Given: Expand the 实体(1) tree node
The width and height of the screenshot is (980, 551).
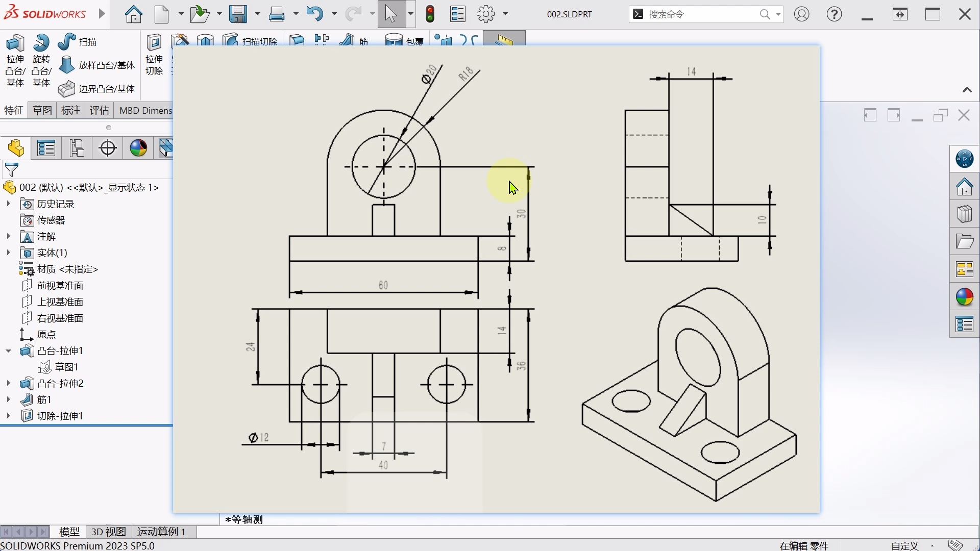Looking at the screenshot, I should click(x=8, y=253).
